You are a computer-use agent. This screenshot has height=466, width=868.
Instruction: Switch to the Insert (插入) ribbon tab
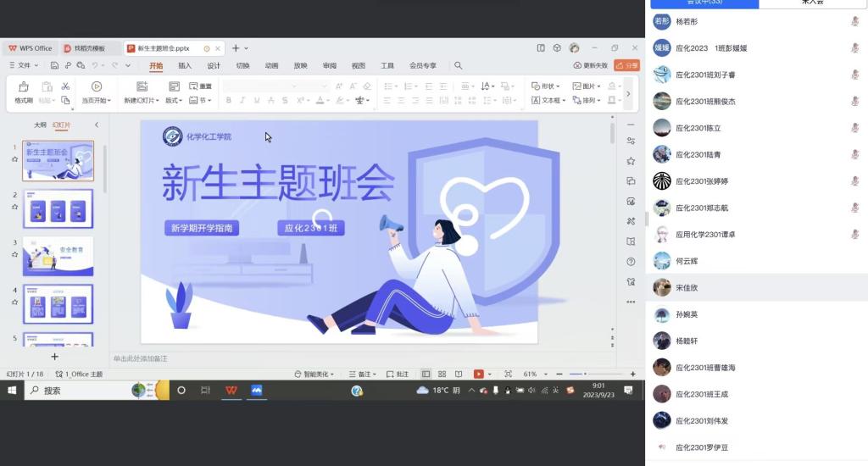[185, 65]
